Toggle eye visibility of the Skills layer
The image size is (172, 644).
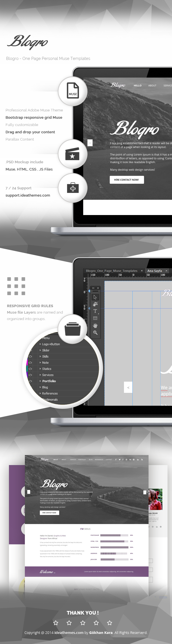click(30, 356)
